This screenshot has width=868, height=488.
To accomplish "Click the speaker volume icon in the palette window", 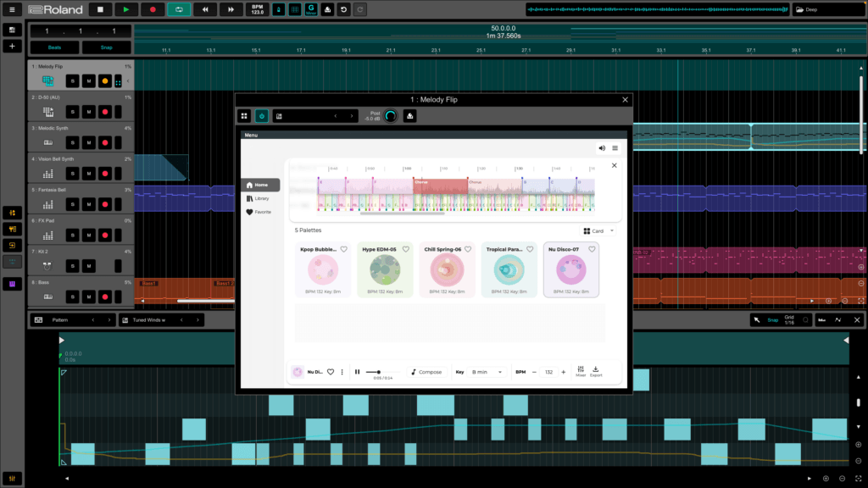I will [601, 147].
